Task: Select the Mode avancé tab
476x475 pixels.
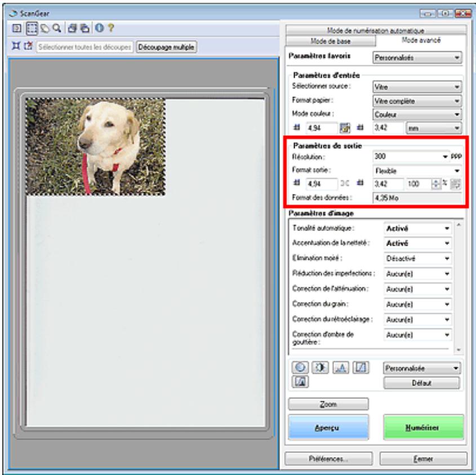Action: click(421, 40)
